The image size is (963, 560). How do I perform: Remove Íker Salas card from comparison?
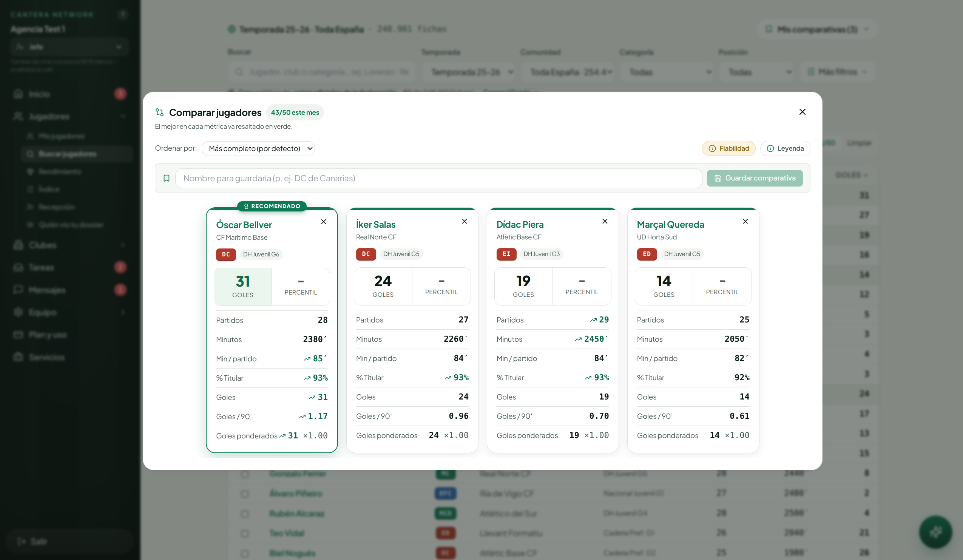tap(464, 221)
